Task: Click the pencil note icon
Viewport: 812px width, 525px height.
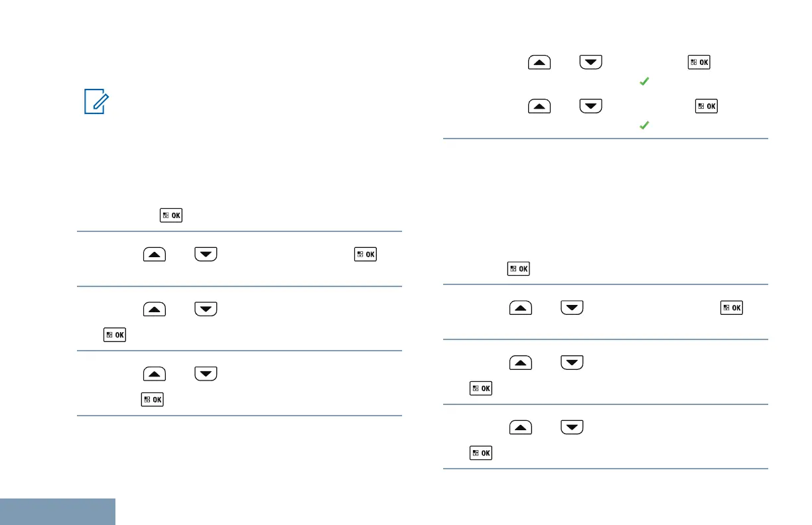Action: pos(94,103)
